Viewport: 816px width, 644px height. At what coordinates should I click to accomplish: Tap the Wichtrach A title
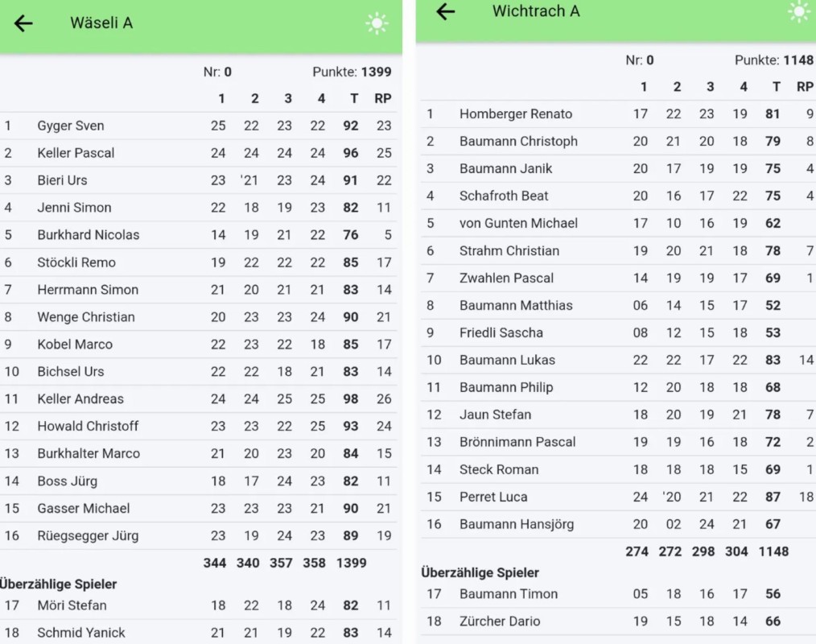click(536, 11)
